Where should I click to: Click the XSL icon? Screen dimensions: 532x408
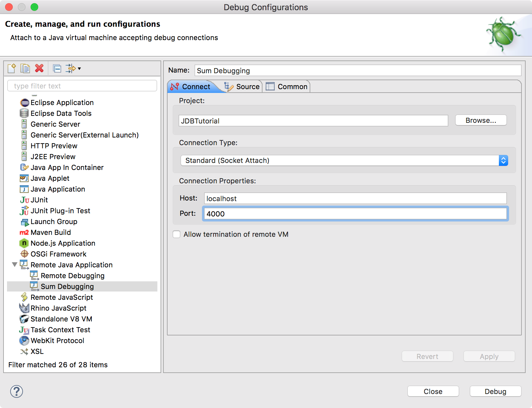[x=24, y=351]
